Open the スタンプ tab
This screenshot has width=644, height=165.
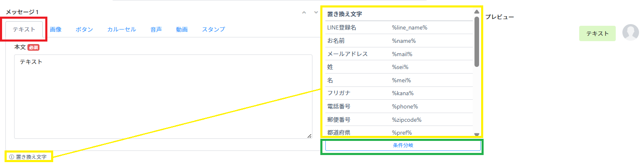(x=214, y=30)
